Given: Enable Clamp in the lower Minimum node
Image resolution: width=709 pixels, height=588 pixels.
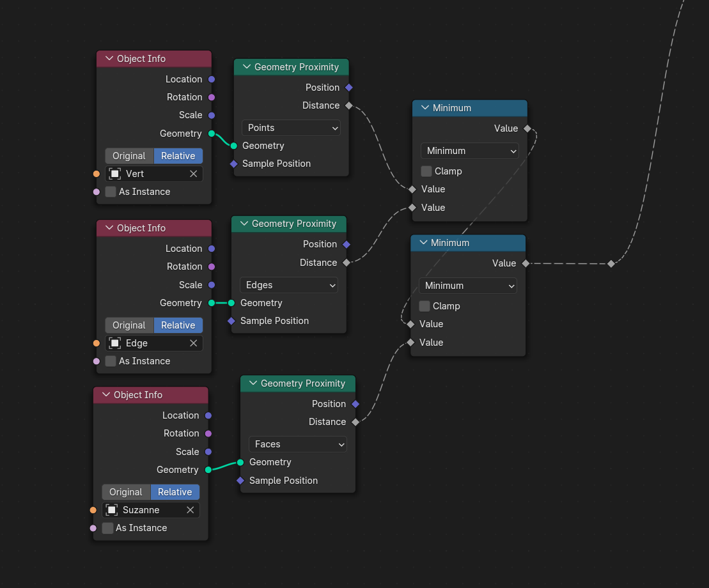Looking at the screenshot, I should pyautogui.click(x=424, y=306).
